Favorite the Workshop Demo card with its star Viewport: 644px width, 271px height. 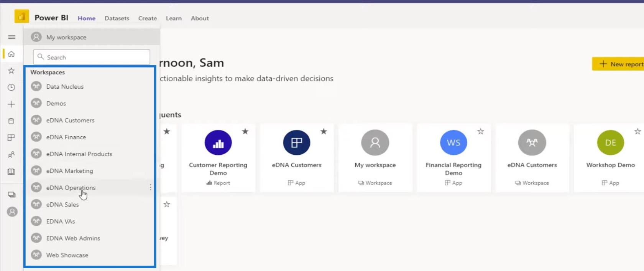coord(637,132)
